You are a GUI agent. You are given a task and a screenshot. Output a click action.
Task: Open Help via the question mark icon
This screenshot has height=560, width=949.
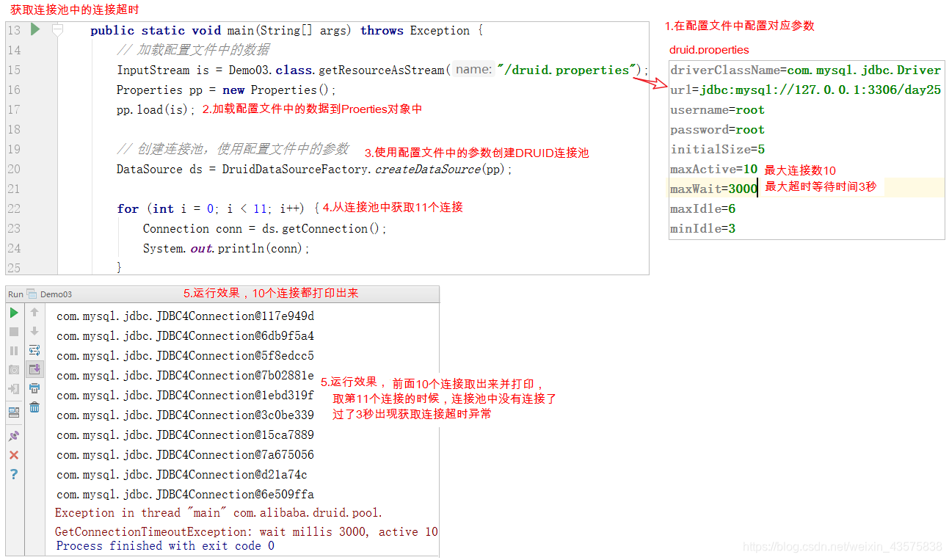click(14, 474)
